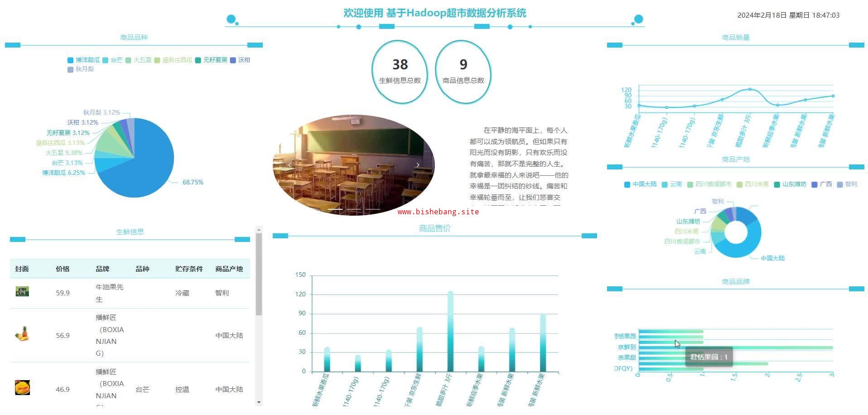
Task: Click the 商品售价 section title
Action: tap(434, 228)
